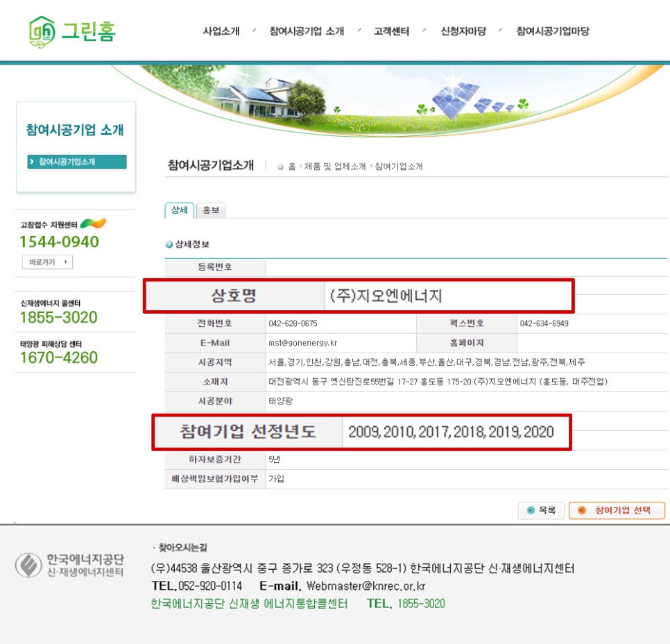Click the blue bullet icon beside 상세정보
This screenshot has width=670, height=644.
point(169,244)
